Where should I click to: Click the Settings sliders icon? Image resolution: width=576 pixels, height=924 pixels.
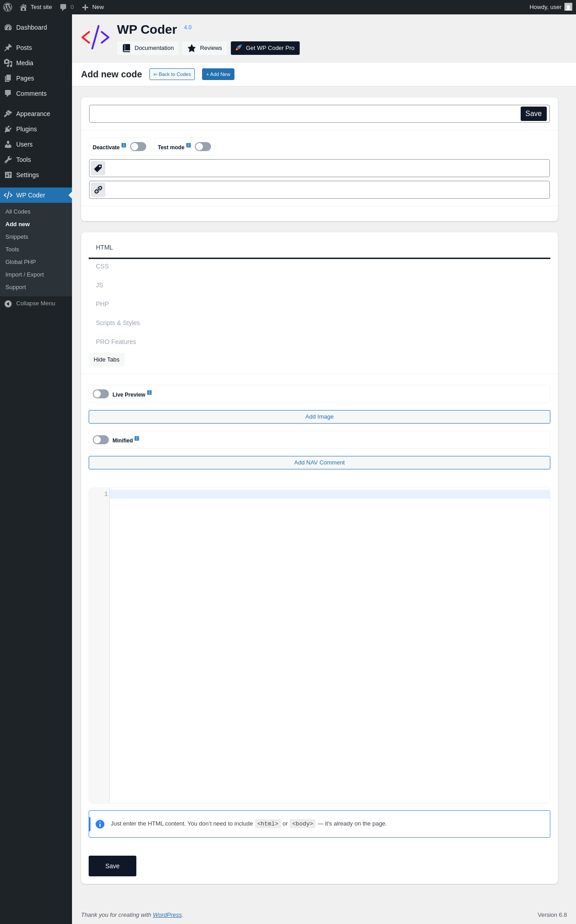point(8,175)
